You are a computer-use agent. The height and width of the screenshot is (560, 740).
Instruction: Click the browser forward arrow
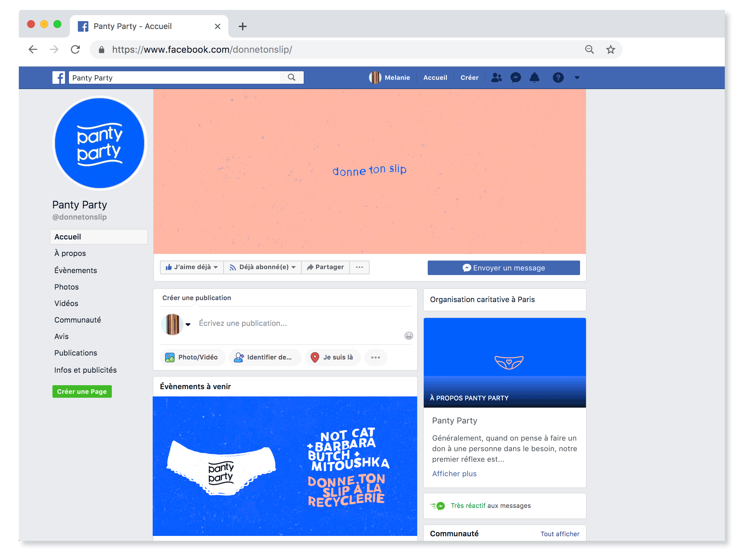tap(54, 49)
